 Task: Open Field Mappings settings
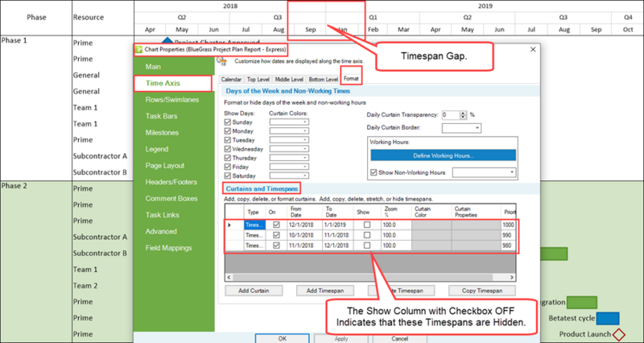168,248
